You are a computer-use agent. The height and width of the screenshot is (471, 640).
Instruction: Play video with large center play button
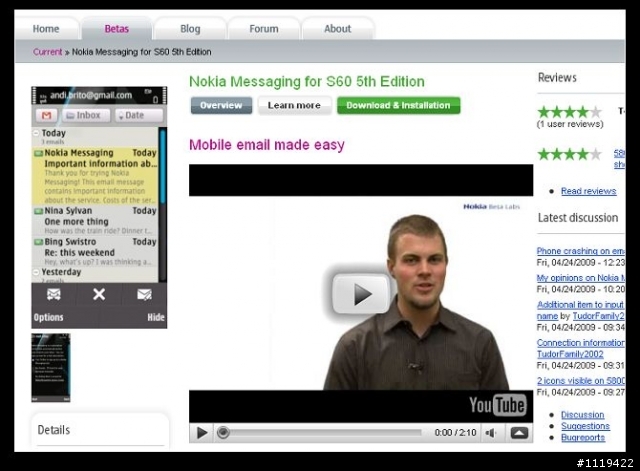coord(361,294)
